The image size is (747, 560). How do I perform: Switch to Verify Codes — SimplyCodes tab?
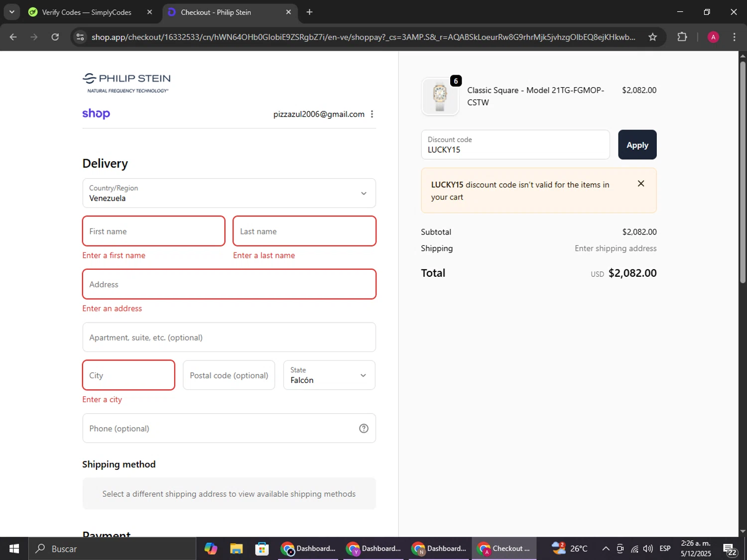tap(86, 12)
